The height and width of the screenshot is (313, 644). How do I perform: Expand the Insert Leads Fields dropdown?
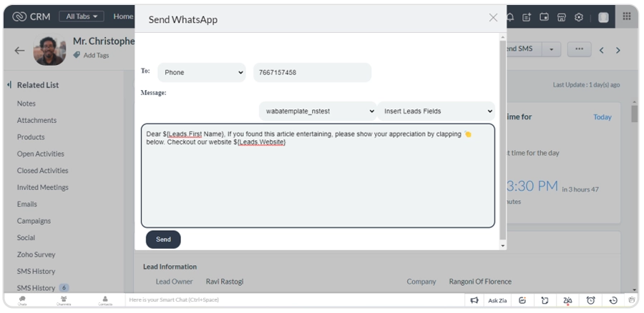click(436, 111)
